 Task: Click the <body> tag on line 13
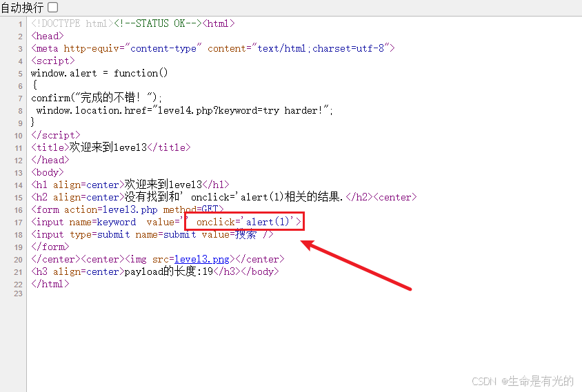click(48, 172)
